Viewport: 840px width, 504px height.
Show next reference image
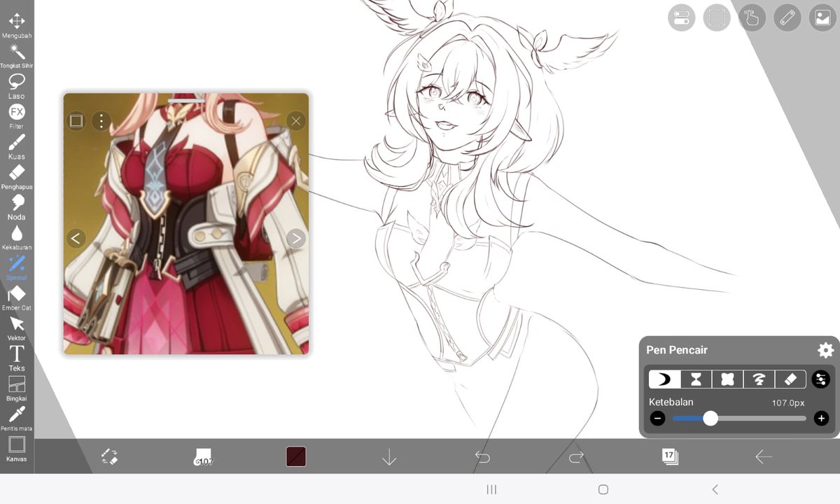point(296,239)
